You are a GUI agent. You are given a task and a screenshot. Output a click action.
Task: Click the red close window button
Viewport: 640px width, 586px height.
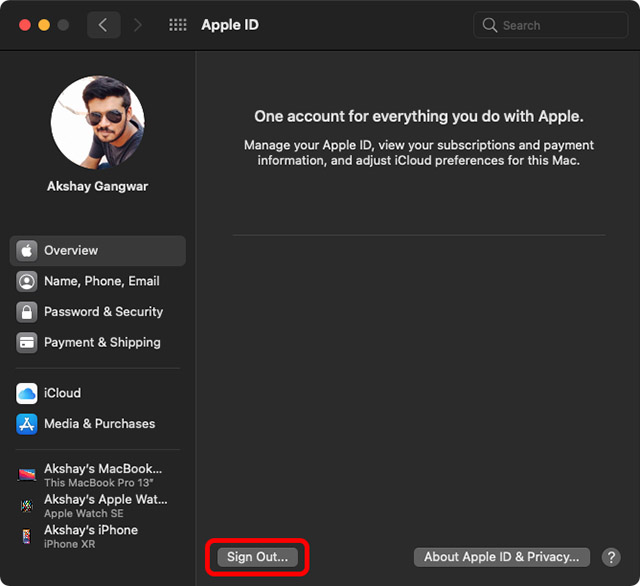click(x=25, y=25)
